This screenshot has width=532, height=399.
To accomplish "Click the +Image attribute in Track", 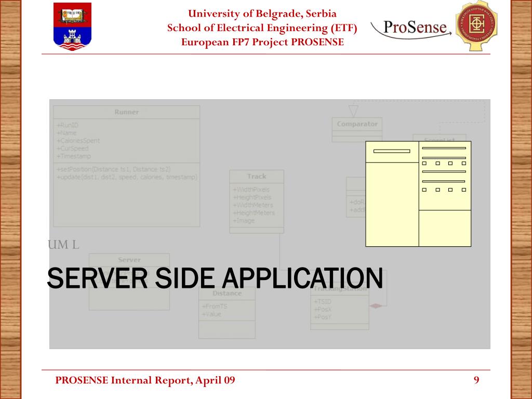I will 244,221.
